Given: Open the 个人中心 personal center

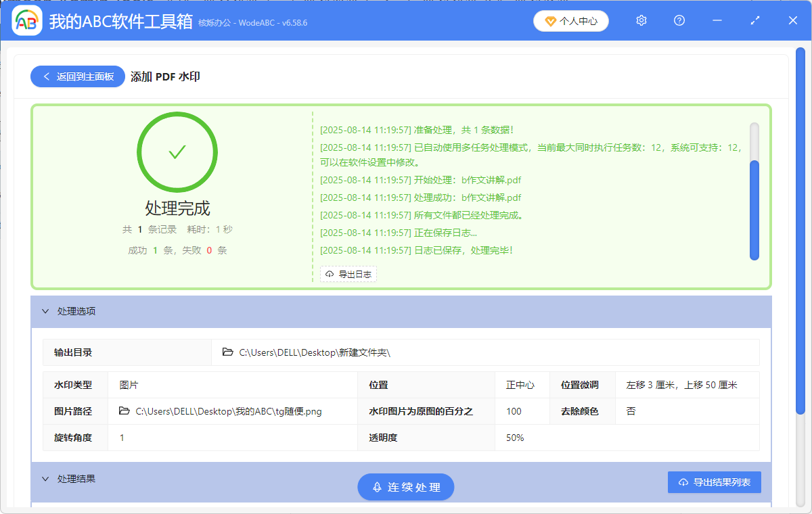Looking at the screenshot, I should pos(571,21).
